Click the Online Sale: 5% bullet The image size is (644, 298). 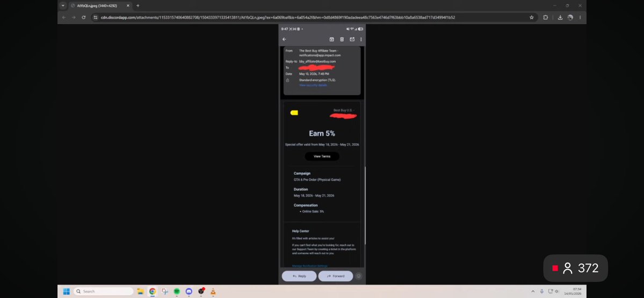click(313, 211)
